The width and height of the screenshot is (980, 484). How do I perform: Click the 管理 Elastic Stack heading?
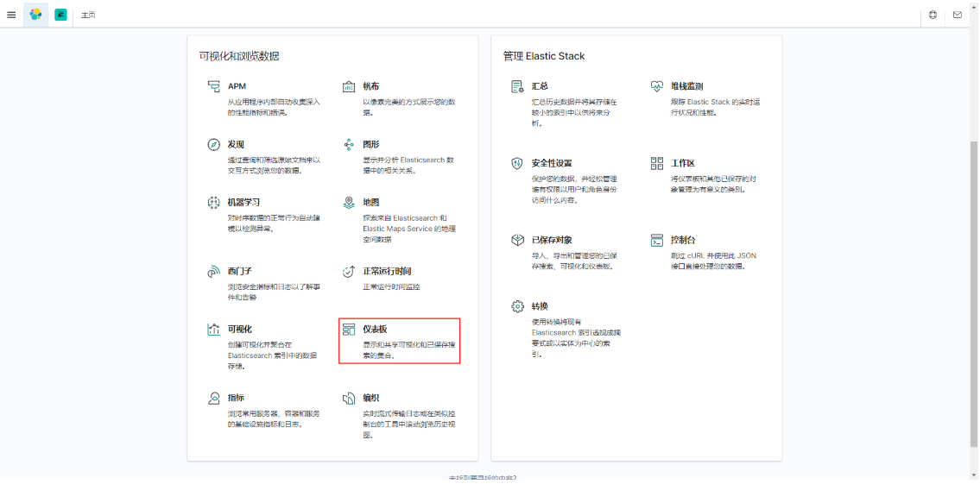[544, 55]
